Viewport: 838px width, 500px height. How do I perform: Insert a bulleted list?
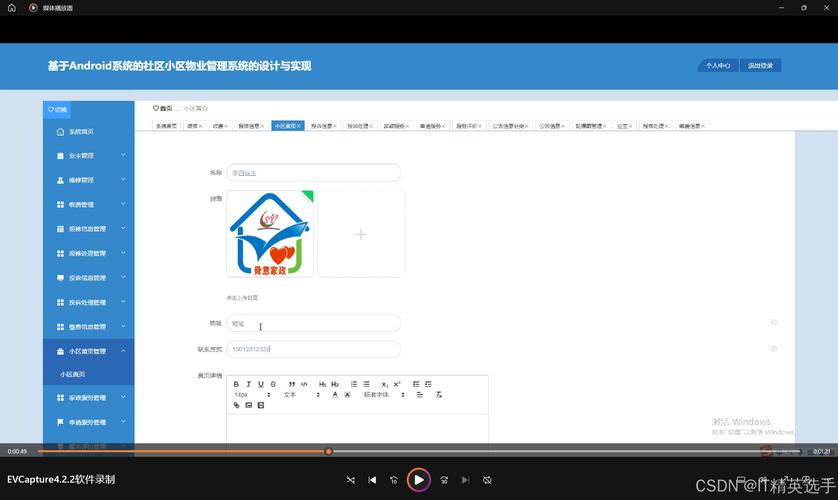tap(366, 384)
